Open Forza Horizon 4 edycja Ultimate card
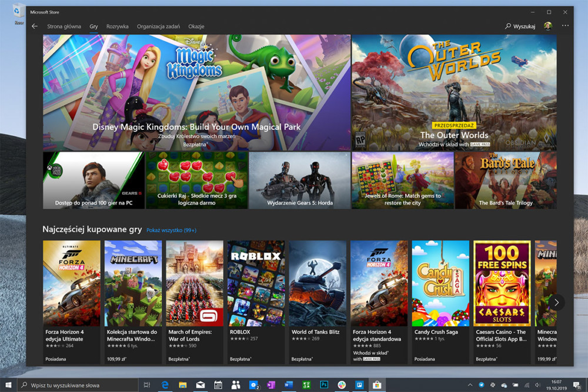 pos(72,302)
